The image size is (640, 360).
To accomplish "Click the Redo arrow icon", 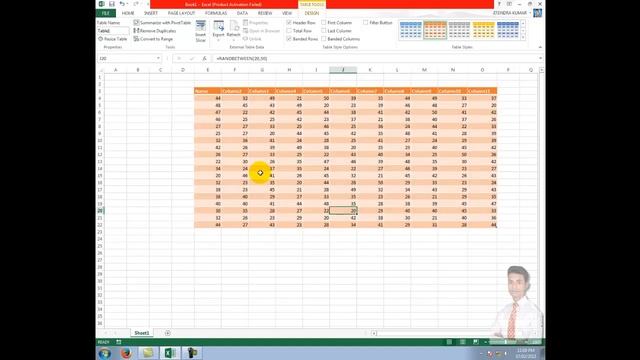I will click(x=136, y=4).
